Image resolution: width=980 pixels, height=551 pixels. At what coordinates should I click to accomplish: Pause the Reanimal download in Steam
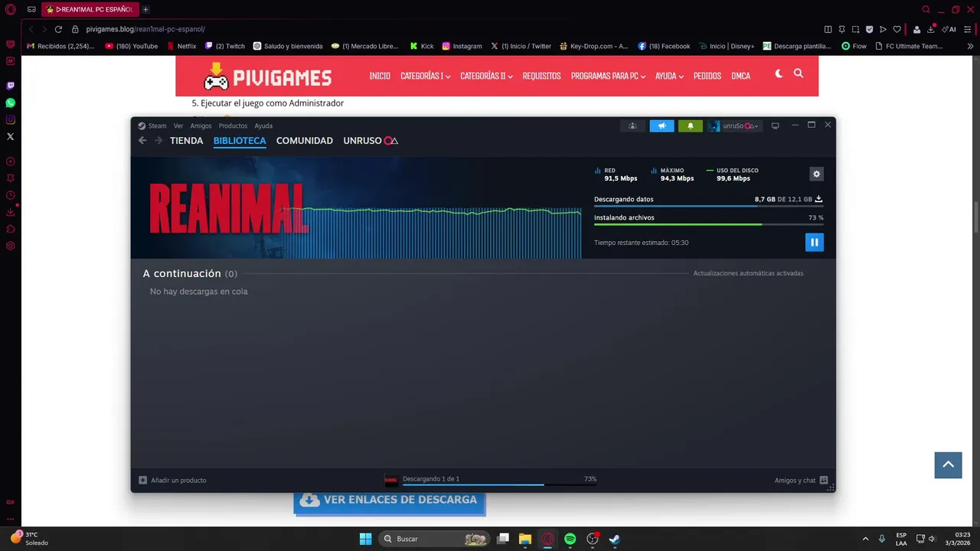[x=814, y=242]
